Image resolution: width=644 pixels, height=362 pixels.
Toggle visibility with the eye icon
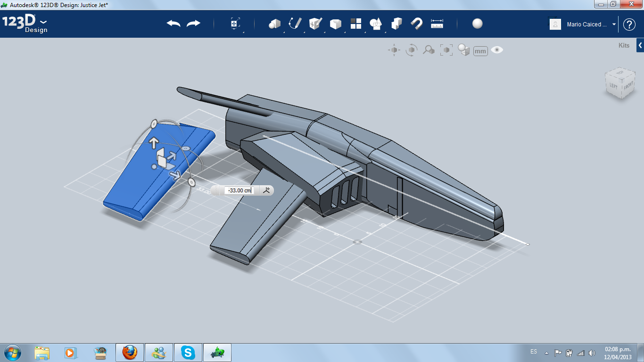click(497, 50)
